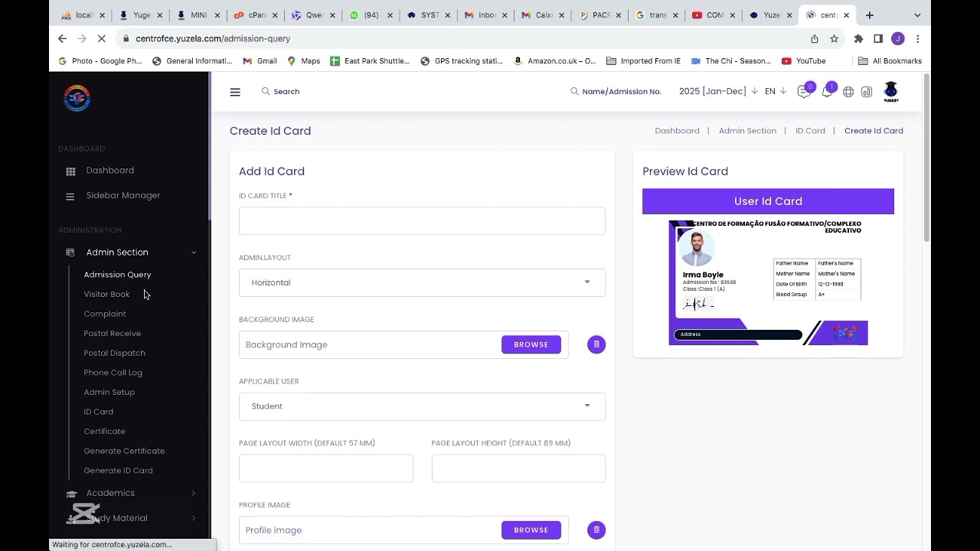
Task: Open the Chrome three-dot menu
Action: click(917, 38)
